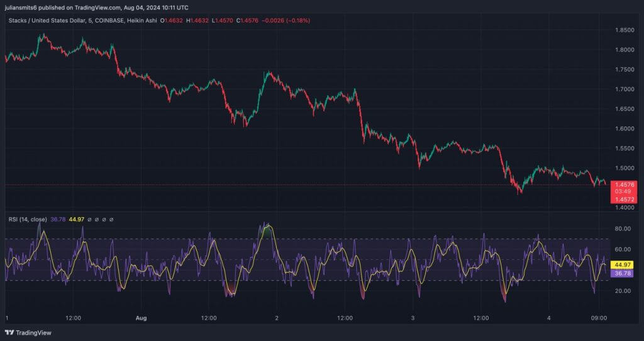
Task: Click the last ∅ symbol in RSI legend
Action: [x=111, y=220]
